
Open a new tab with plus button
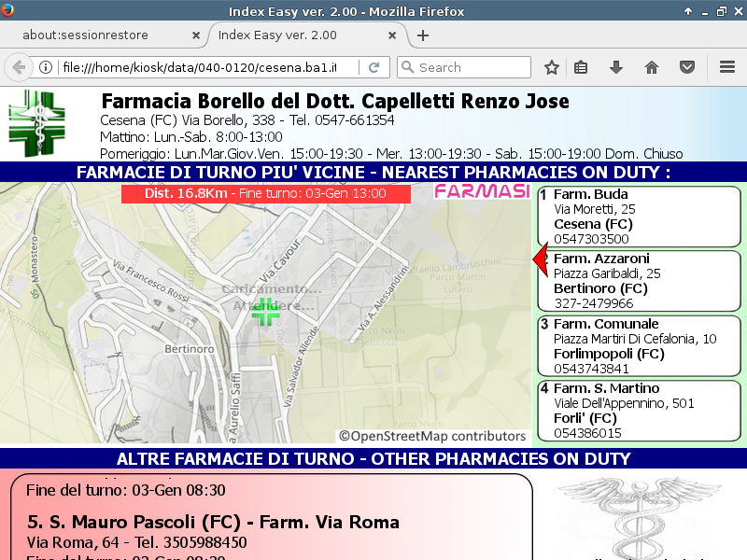423,35
